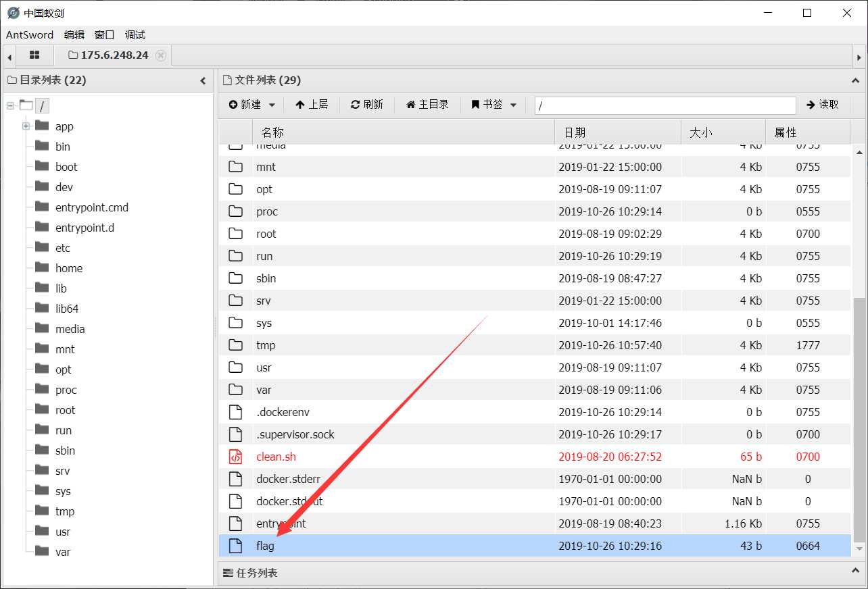Click the file icon beside flag
The image size is (868, 589).
(x=235, y=546)
